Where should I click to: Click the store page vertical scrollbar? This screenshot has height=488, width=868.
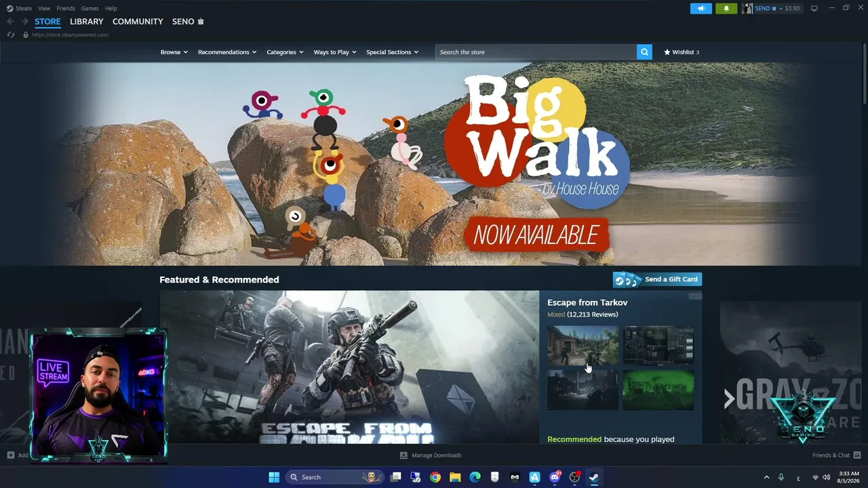(x=865, y=73)
